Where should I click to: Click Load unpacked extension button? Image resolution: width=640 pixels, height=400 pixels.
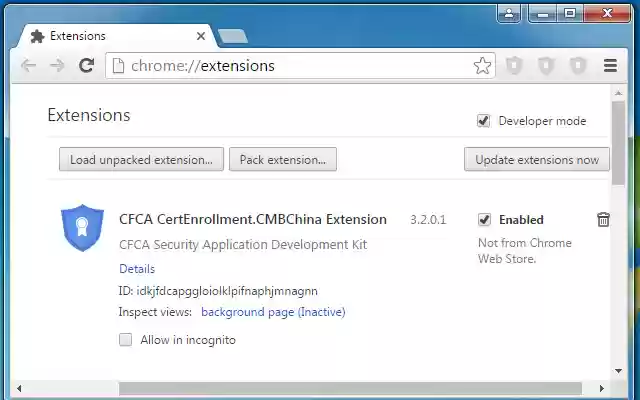coord(141,160)
